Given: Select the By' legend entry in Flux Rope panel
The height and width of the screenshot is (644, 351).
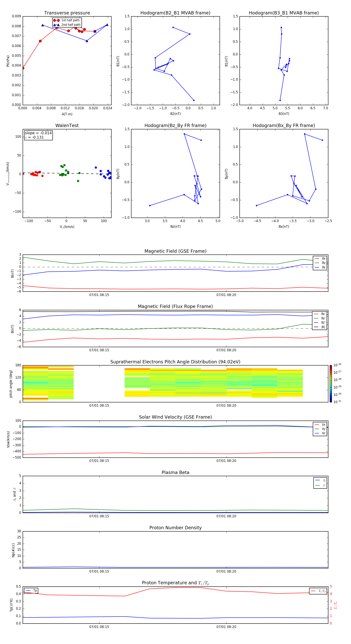Looking at the screenshot, I should (x=320, y=318).
